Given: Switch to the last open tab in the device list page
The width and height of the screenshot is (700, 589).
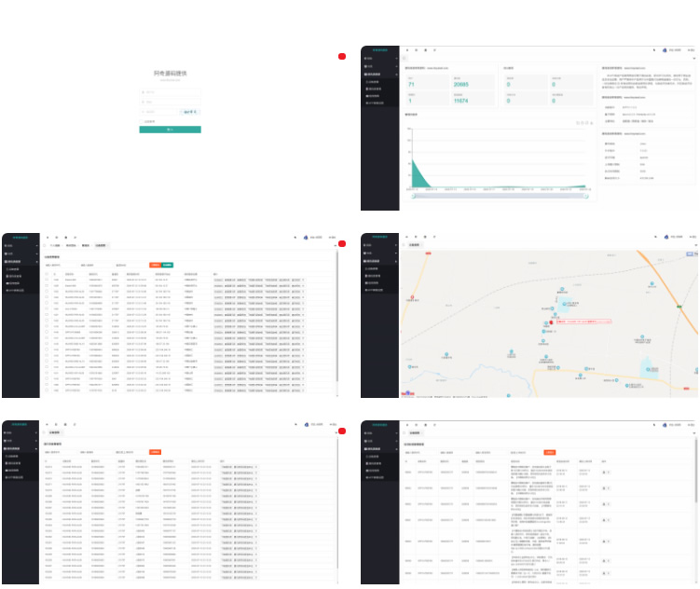Looking at the screenshot, I should pyautogui.click(x=101, y=246).
